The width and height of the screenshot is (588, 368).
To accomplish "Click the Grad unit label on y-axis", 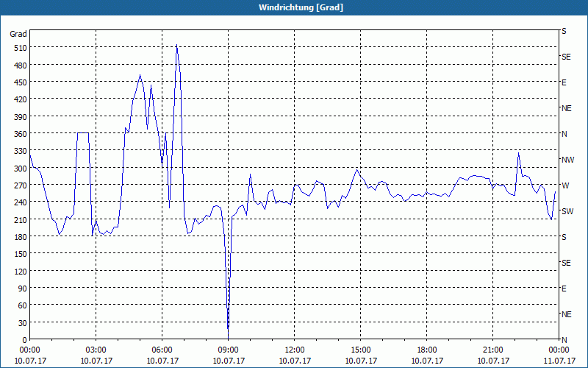I will tap(18, 34).
